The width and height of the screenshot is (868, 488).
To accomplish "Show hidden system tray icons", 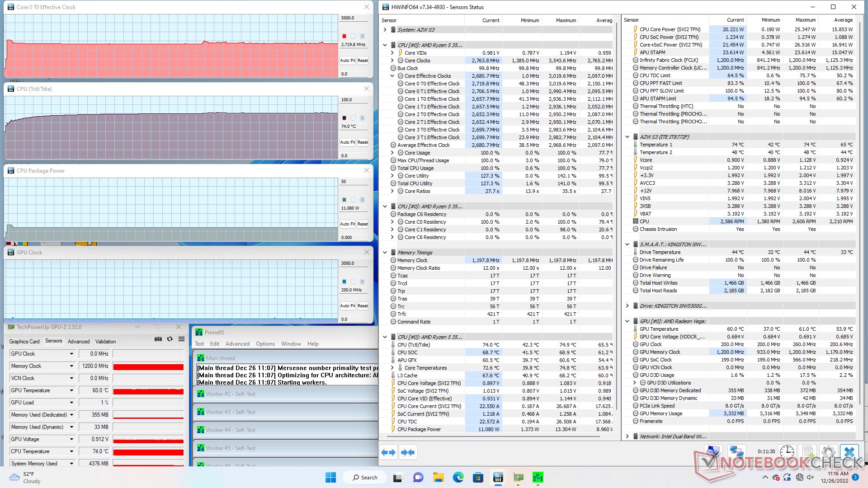I will (x=765, y=478).
